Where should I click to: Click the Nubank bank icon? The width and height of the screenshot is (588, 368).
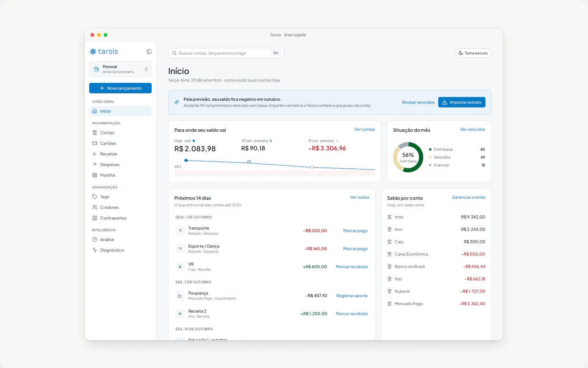pos(390,292)
